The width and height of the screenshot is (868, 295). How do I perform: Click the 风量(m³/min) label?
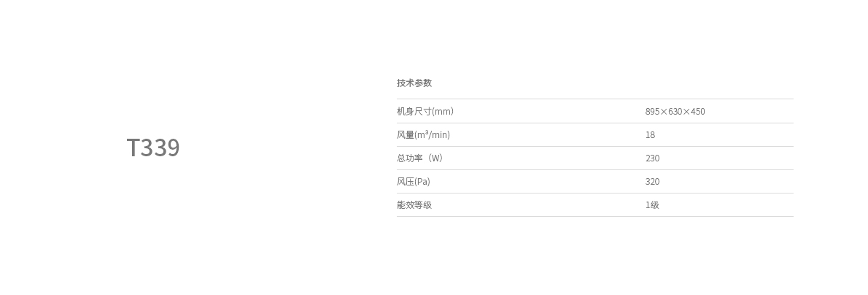pos(424,134)
